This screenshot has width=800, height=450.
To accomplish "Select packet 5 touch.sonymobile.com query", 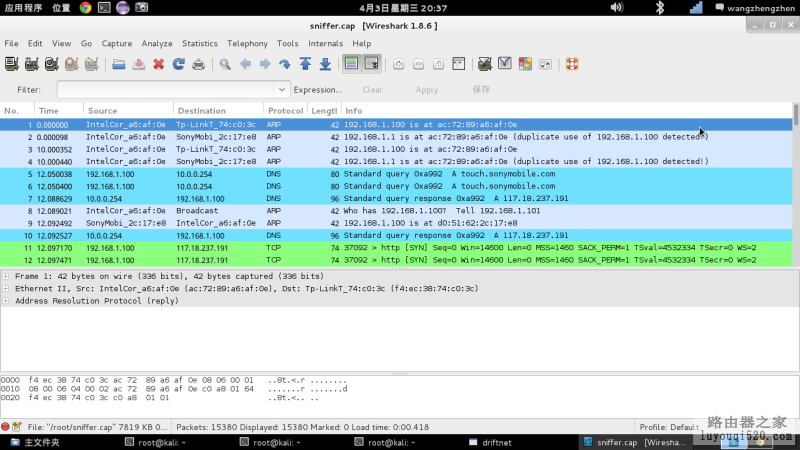I will (x=396, y=174).
